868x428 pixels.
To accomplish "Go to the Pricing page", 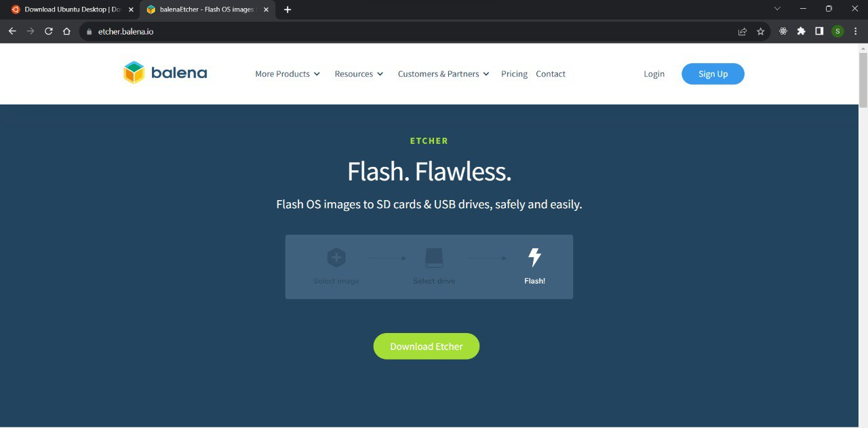I will tap(514, 74).
